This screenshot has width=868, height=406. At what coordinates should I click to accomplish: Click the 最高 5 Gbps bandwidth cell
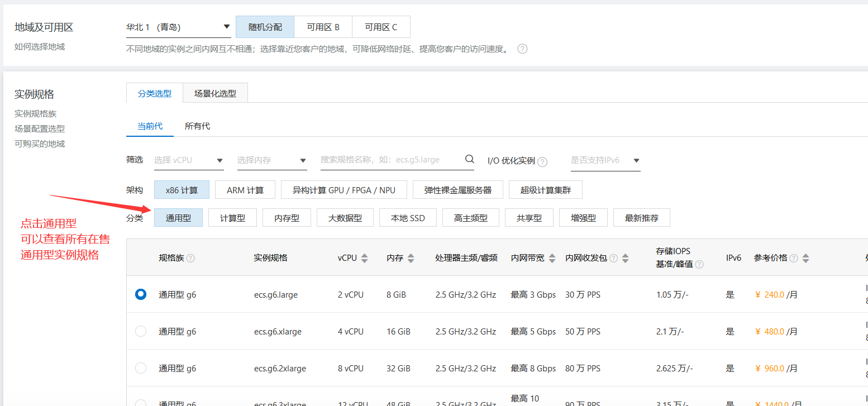pyautogui.click(x=533, y=331)
